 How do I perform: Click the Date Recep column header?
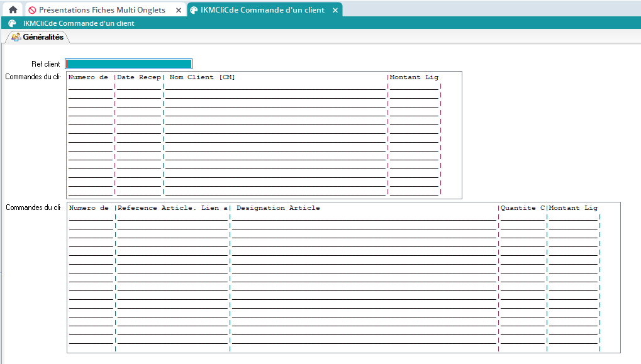(x=138, y=77)
